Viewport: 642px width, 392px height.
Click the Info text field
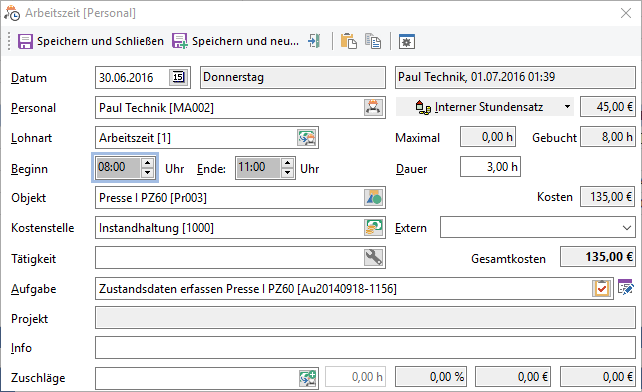(365, 348)
